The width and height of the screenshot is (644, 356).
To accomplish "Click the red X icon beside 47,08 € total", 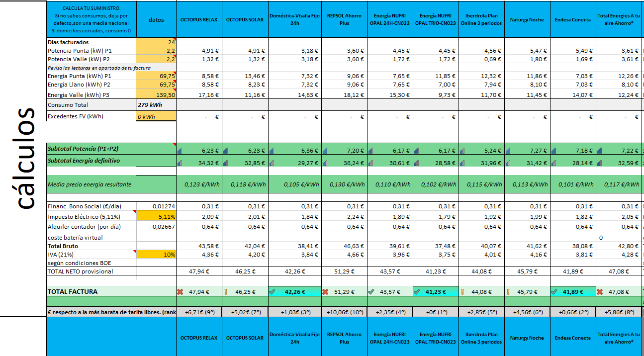I will [600, 292].
